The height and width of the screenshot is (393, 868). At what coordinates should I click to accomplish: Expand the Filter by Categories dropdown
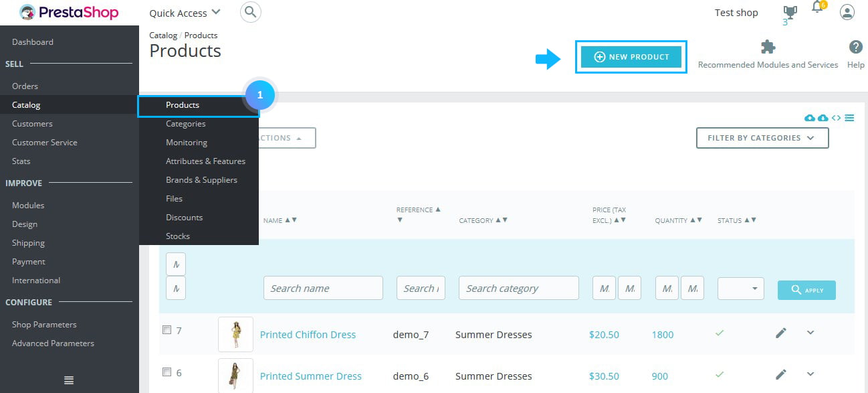762,138
